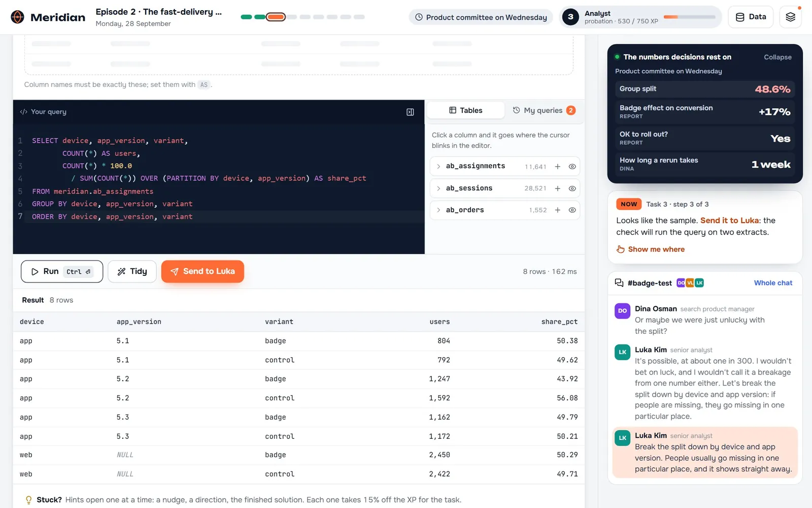This screenshot has height=508, width=812.
Task: Click the 1,592 users cell
Action: [x=439, y=398]
